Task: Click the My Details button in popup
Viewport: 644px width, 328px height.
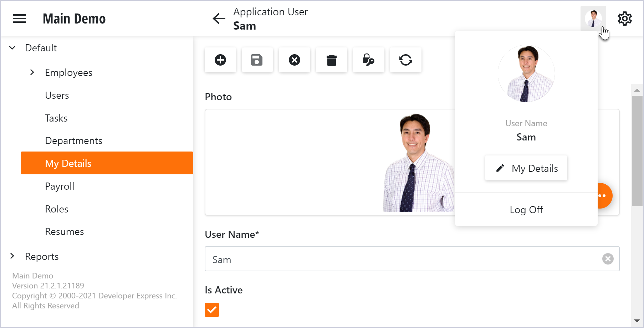Action: point(526,168)
